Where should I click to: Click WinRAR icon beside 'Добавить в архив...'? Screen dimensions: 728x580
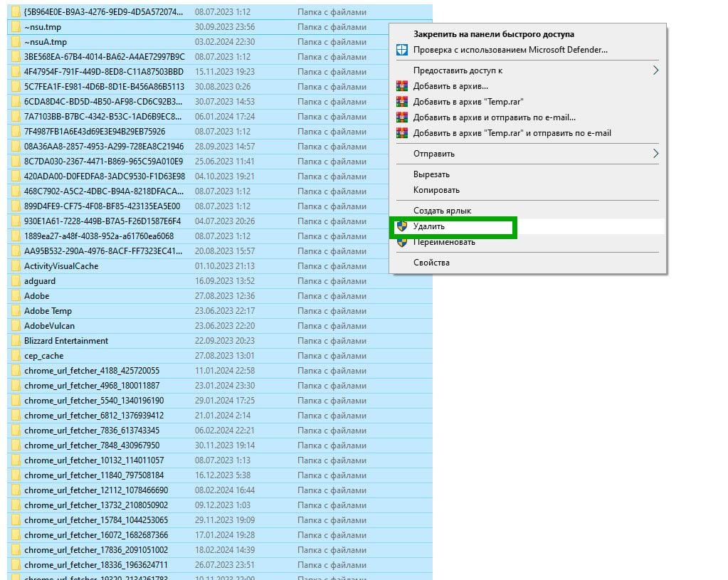pyautogui.click(x=401, y=86)
